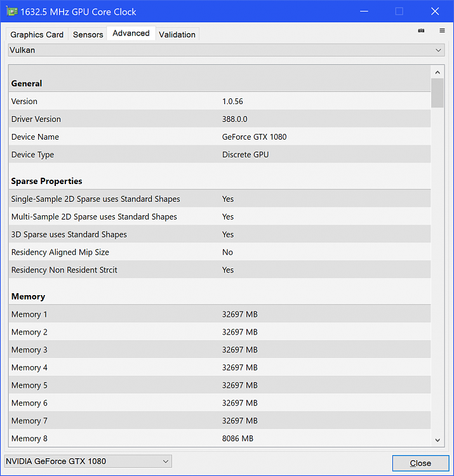This screenshot has height=476, width=454.
Task: Select the Memory 4 row
Action: click(x=220, y=367)
